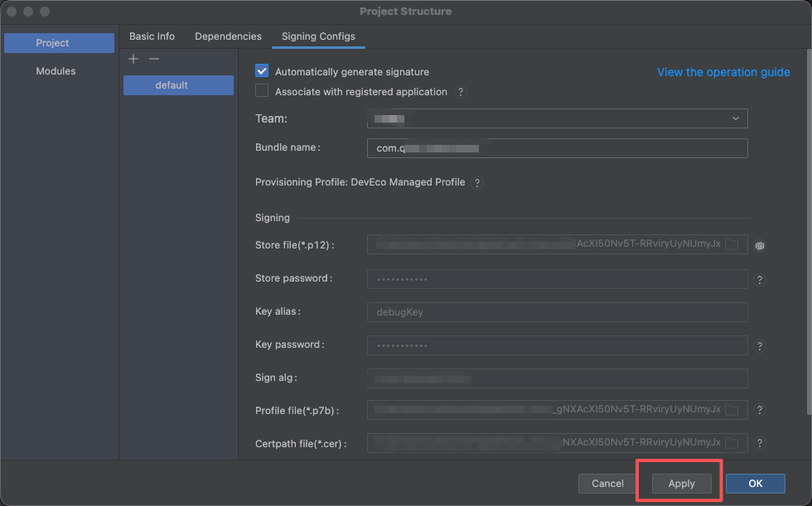Add a new signing config with plus icon

point(133,59)
